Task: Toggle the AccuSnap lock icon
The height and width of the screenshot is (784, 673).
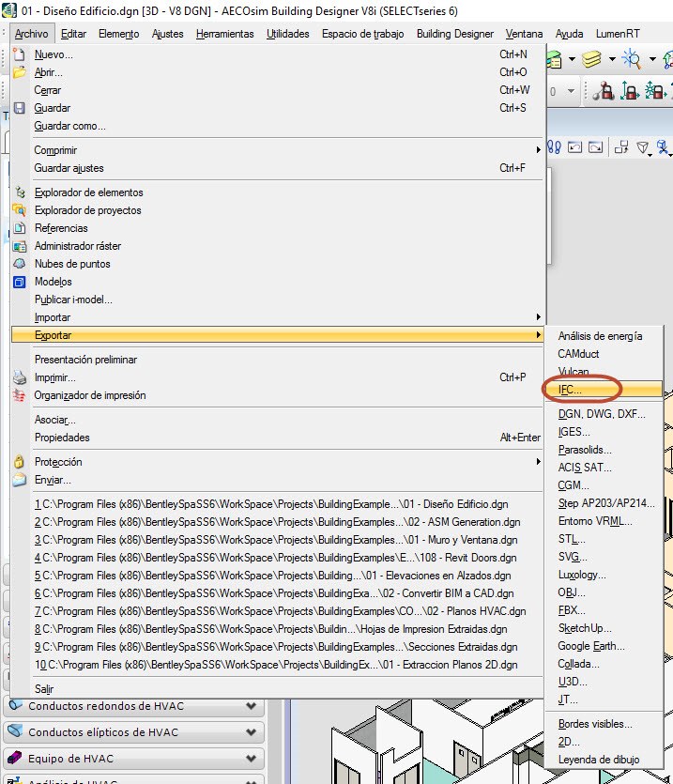Action: [604, 91]
